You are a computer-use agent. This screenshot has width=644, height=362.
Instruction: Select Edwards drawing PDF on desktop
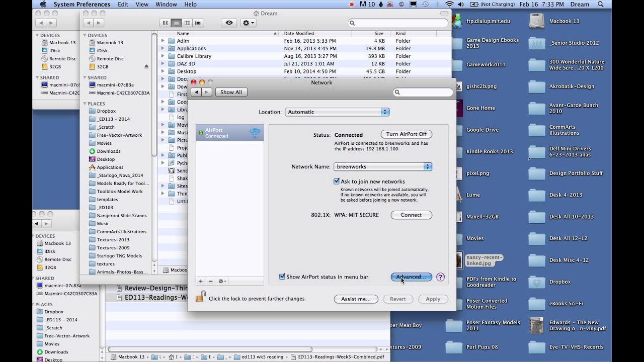[537, 325]
